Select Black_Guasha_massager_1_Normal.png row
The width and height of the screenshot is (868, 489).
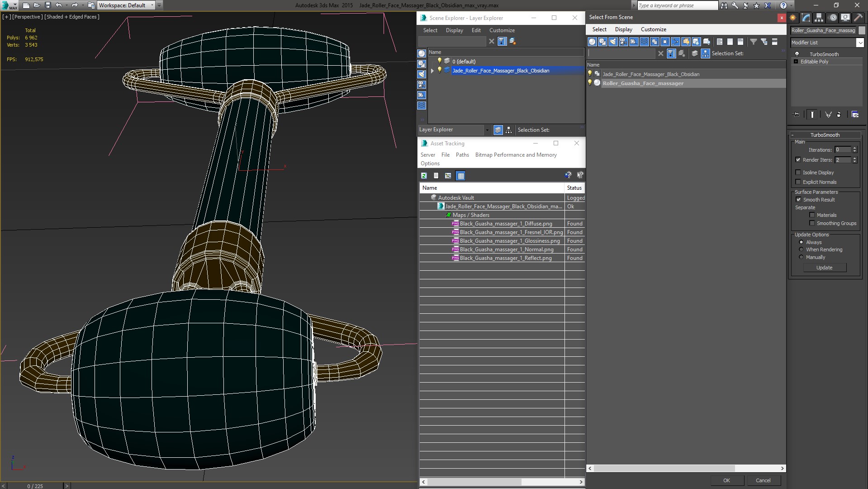pyautogui.click(x=506, y=249)
